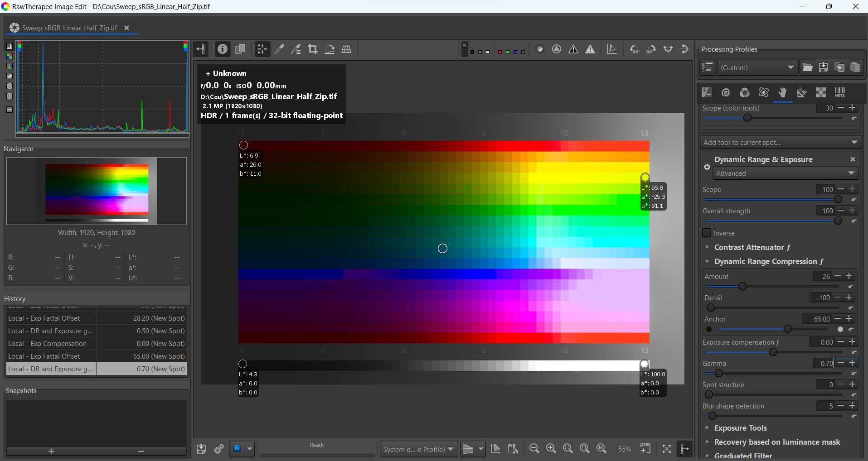Send image to the processing queue
The width and height of the screenshot is (868, 461).
tap(218, 449)
